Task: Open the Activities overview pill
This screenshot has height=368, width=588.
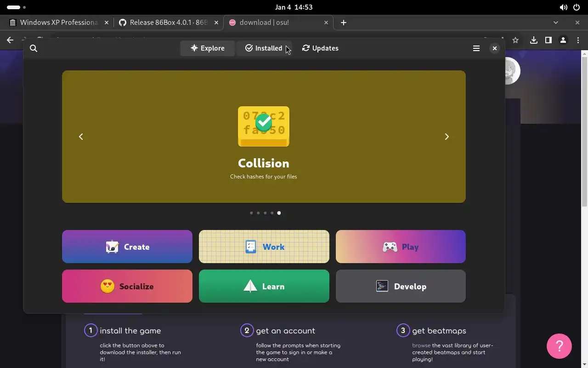Action: coord(17,7)
